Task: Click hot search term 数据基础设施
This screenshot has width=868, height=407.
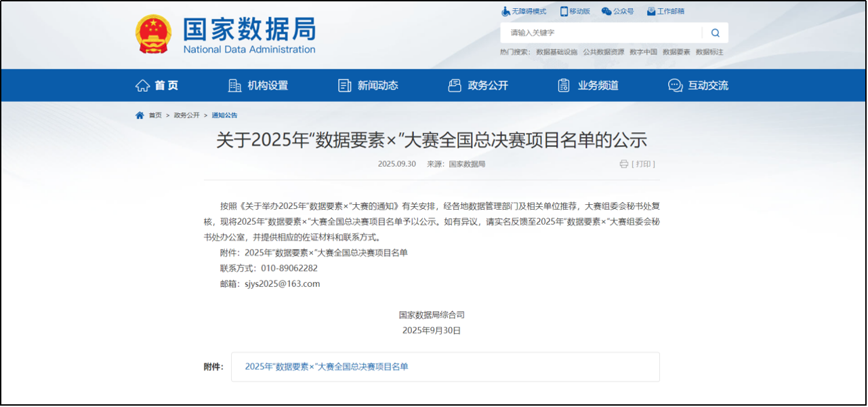Action: (x=556, y=52)
